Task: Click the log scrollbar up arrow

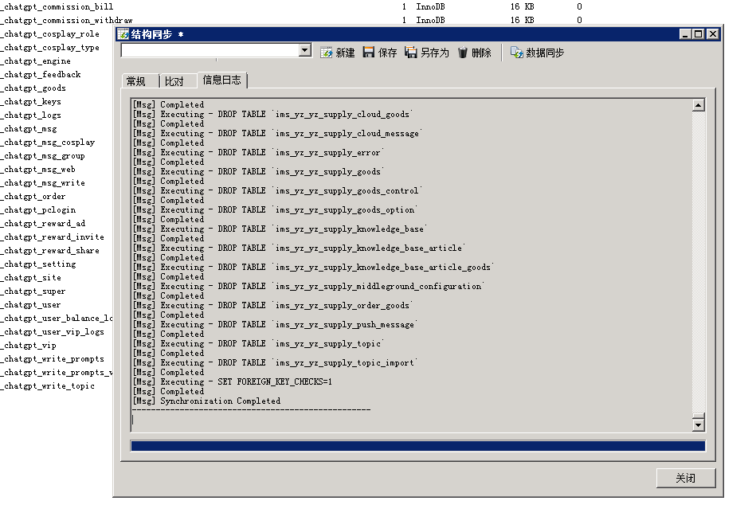Action: (x=698, y=104)
